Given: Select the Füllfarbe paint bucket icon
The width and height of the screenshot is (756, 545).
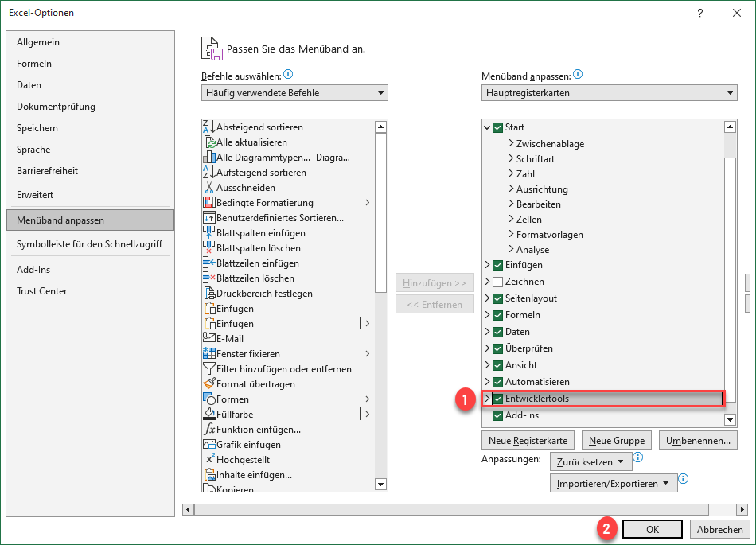Looking at the screenshot, I should (208, 415).
